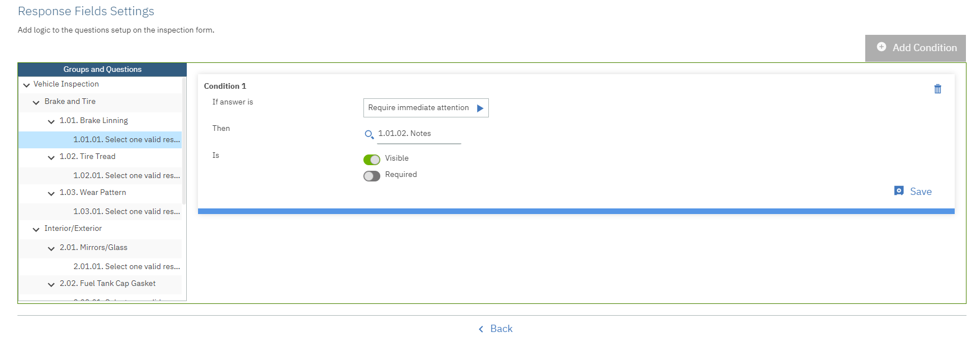Click the 1.01.02. Notes field
This screenshot has width=980, height=341.
[x=419, y=134]
